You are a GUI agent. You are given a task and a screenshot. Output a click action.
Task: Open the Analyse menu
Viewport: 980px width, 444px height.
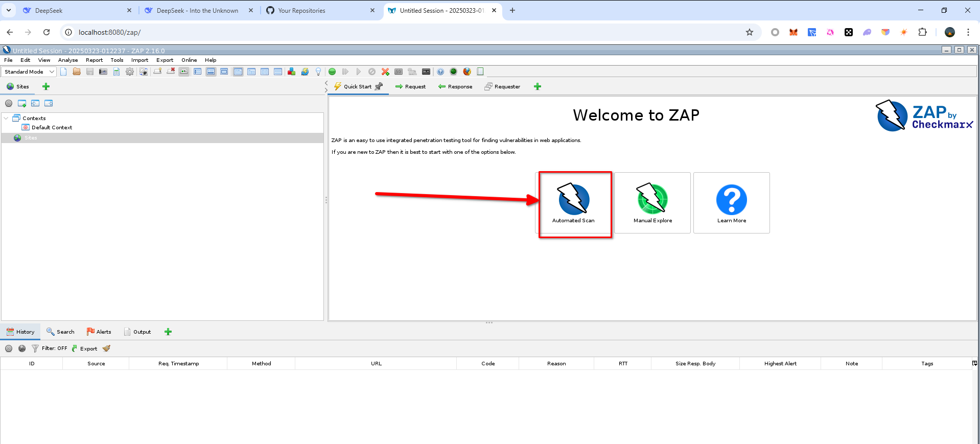[x=68, y=60]
